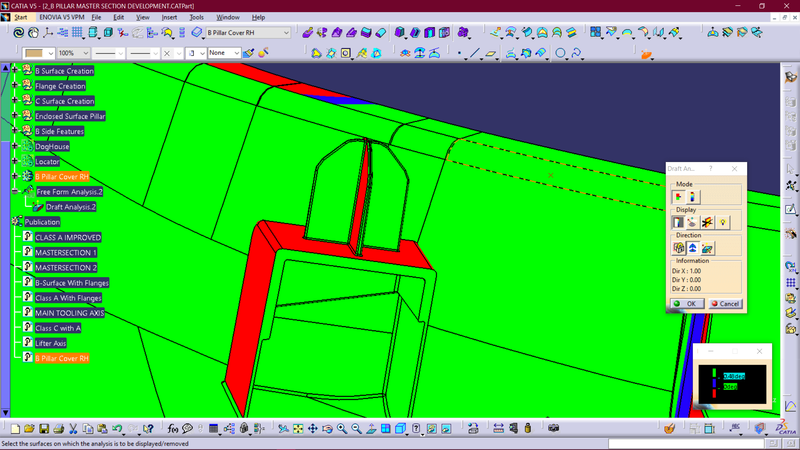Image resolution: width=800 pixels, height=450 pixels.
Task: Open the Start menu
Action: (x=21, y=17)
